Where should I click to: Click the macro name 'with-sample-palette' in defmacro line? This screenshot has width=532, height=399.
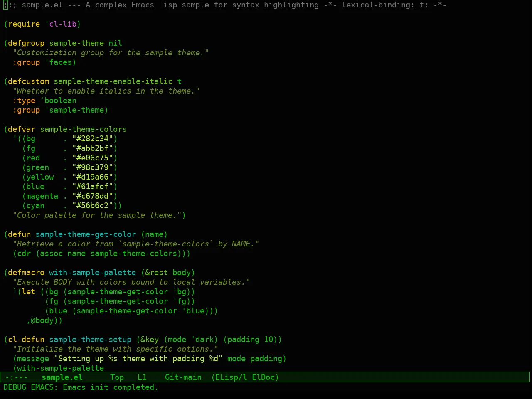92,273
